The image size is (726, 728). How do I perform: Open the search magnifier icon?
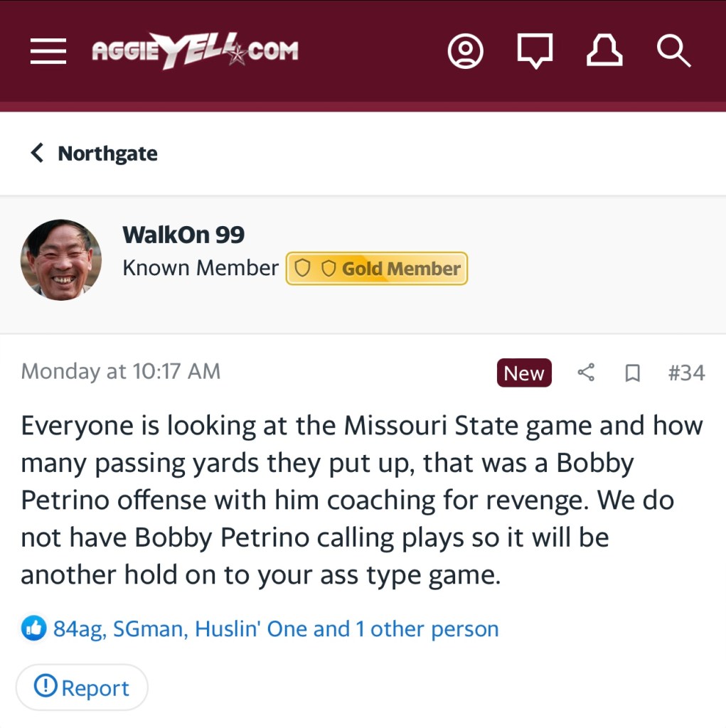point(673,51)
